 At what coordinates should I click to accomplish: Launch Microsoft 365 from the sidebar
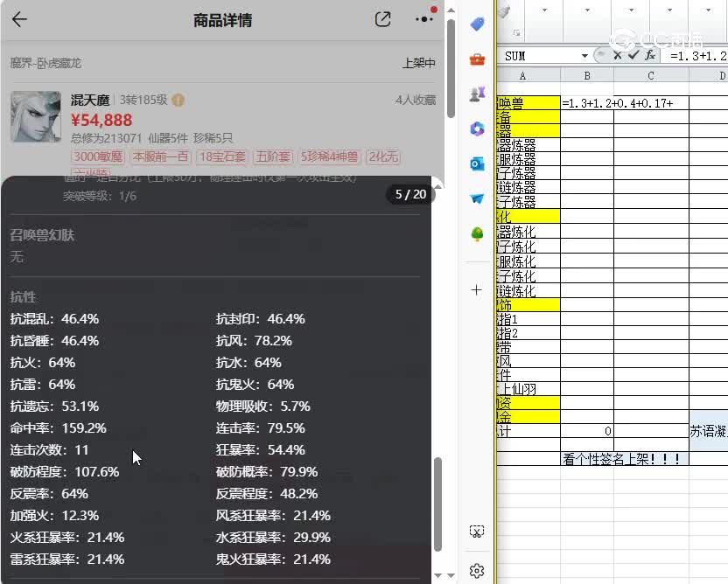point(477,129)
